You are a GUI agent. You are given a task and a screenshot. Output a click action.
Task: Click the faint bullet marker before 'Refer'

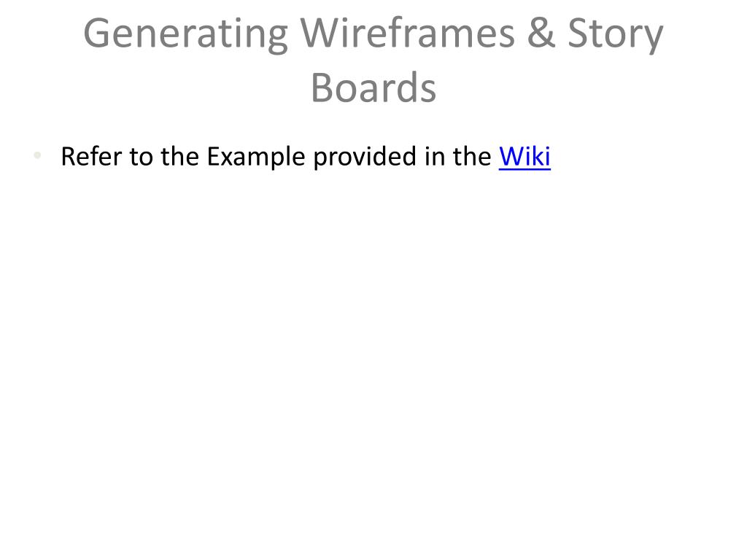point(38,155)
